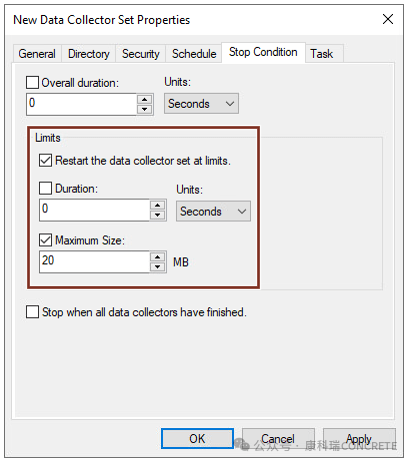Screen dimensions: 409x462
Task: Increase Limits Duration with up arrow
Action: (157, 205)
